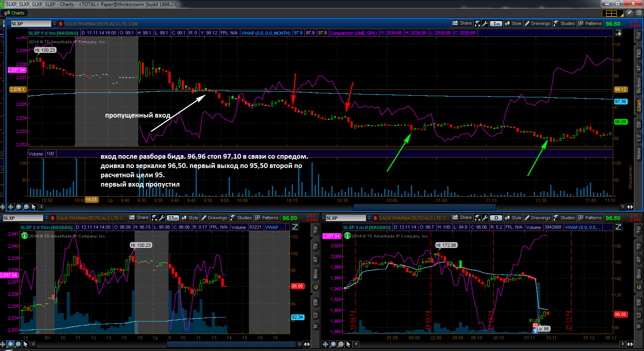Open Style menu in bottom-right chart
This screenshot has width=644, height=351.
click(513, 218)
